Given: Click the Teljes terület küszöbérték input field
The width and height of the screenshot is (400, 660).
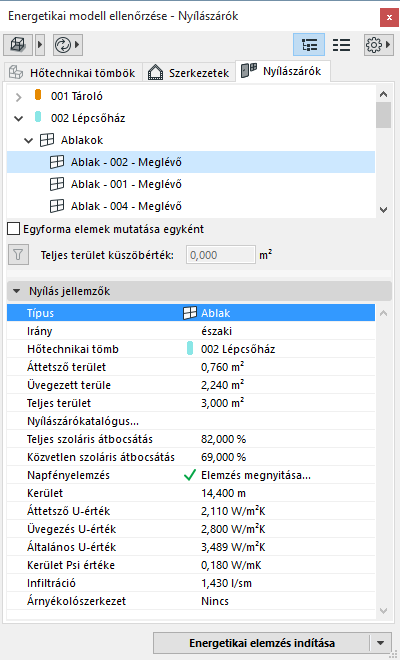Looking at the screenshot, I should point(221,255).
